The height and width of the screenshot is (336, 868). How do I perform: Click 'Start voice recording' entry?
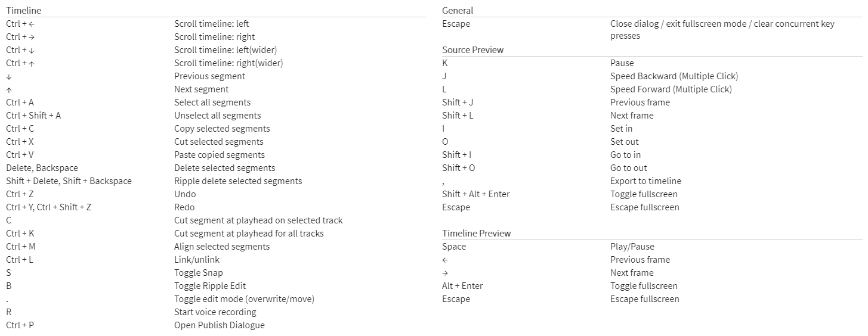pyautogui.click(x=215, y=312)
